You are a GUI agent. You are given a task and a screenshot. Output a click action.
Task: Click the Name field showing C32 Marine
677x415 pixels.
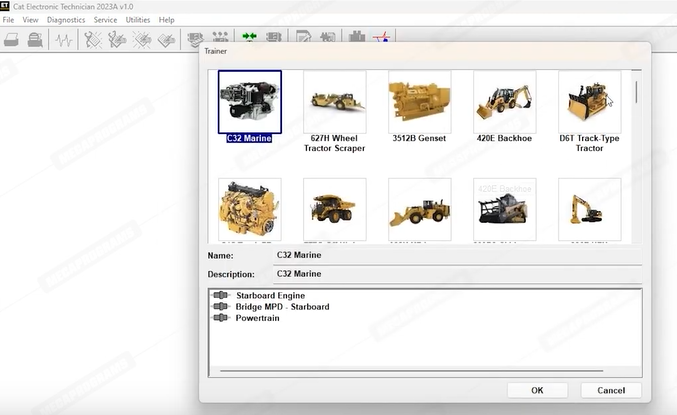pos(458,255)
